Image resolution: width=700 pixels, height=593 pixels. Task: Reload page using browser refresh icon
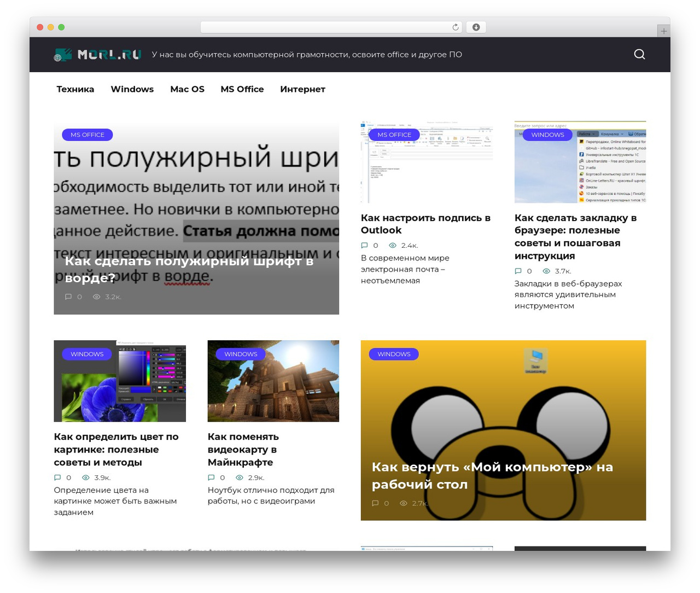click(456, 27)
